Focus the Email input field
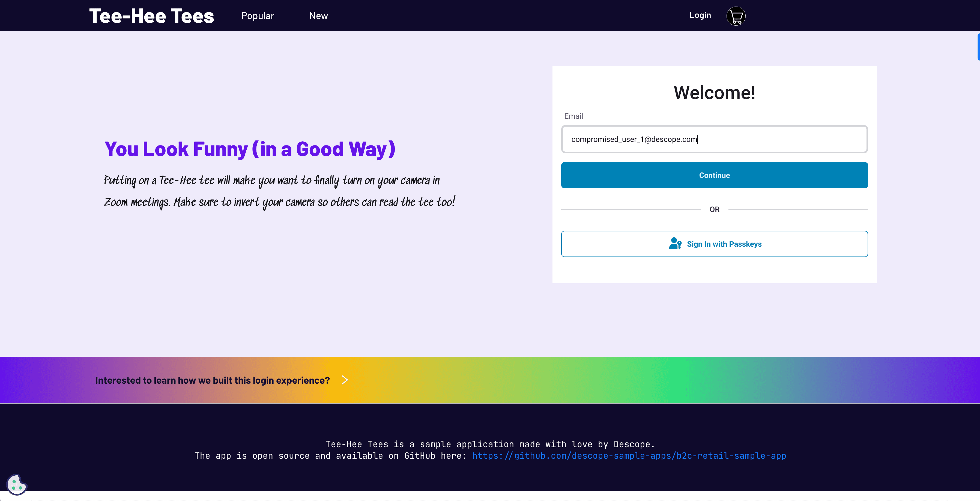Viewport: 980px width, 501px height. click(714, 139)
